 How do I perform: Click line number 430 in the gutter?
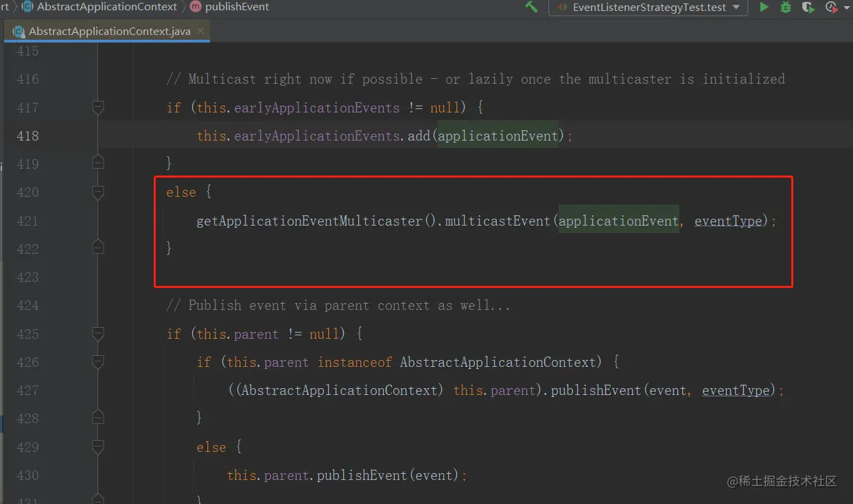pyautogui.click(x=27, y=475)
